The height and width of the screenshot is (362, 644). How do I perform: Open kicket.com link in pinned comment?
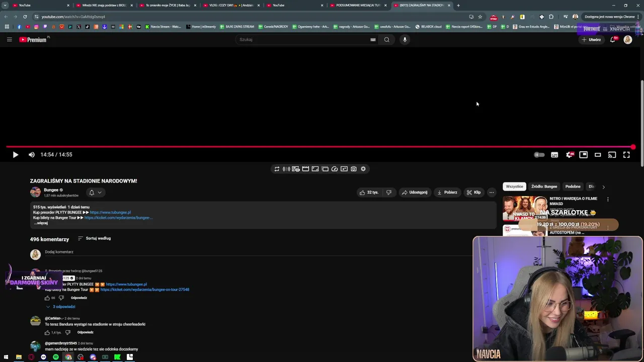[x=145, y=290]
